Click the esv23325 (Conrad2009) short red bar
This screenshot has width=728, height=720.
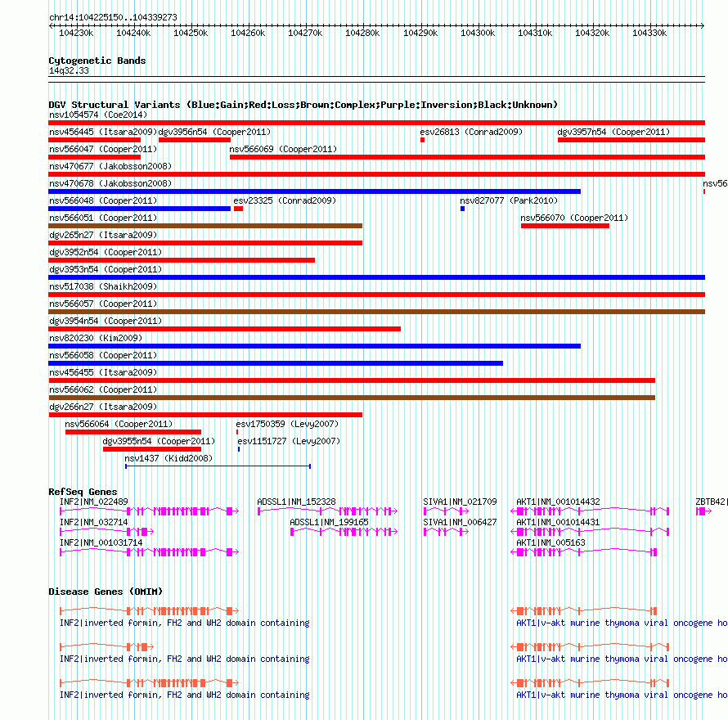(x=239, y=209)
